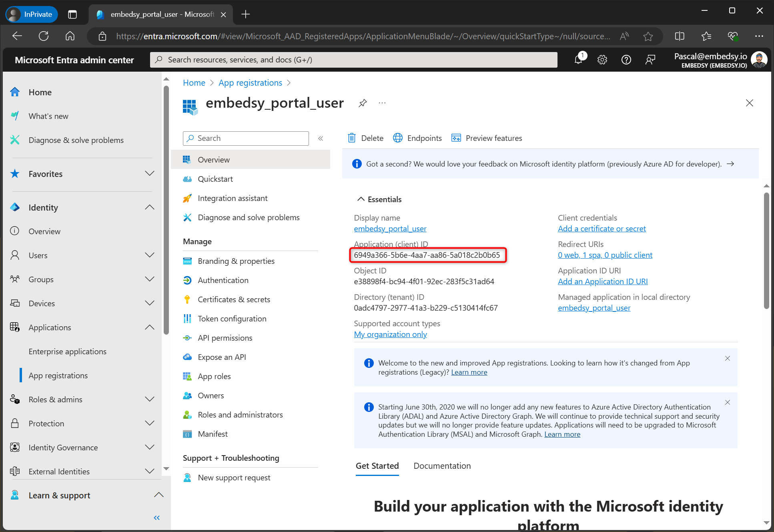Open API permissions
The image size is (774, 532).
pos(225,337)
